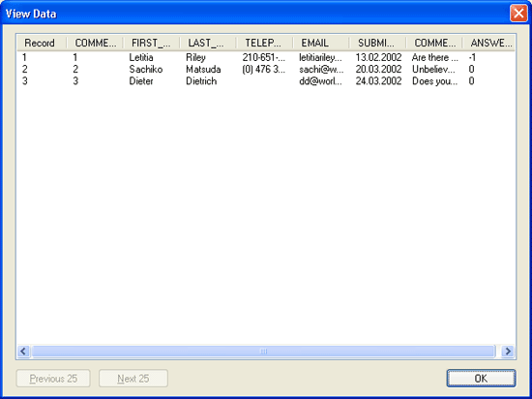
Task: Click the SUBMI... column header
Action: pyautogui.click(x=377, y=43)
